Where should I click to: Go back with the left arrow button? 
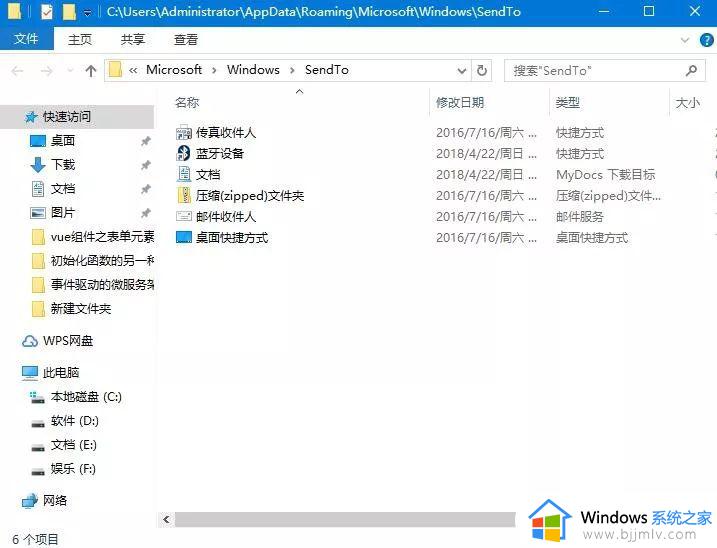tap(17, 71)
